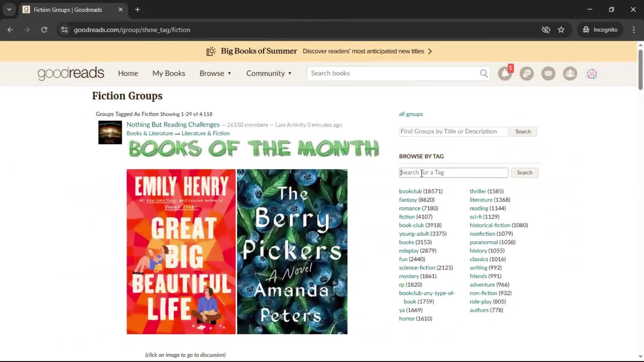This screenshot has width=644, height=362.
Task: Open the group discussions icon
Action: coord(527,73)
